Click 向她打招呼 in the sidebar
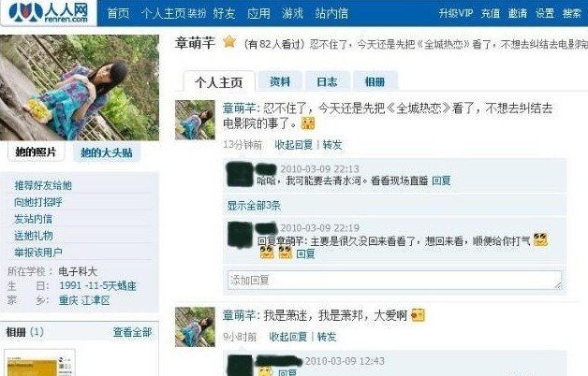The image size is (588, 376). (38, 202)
